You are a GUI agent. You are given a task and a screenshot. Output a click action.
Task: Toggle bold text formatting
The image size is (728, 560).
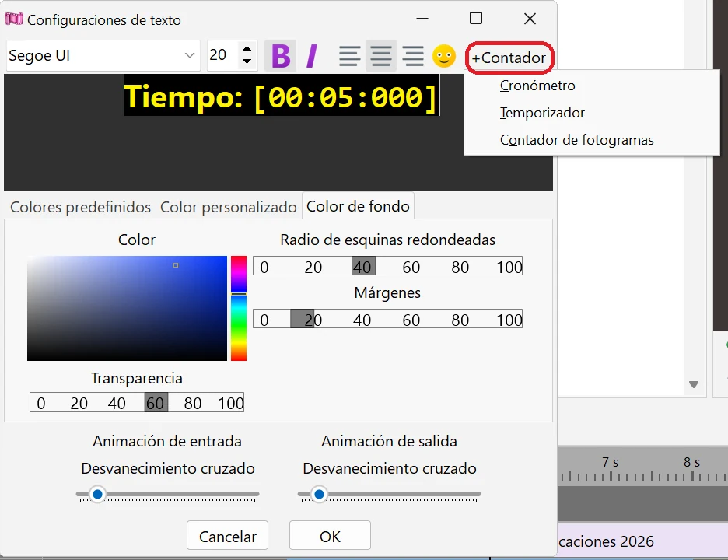[x=281, y=56]
